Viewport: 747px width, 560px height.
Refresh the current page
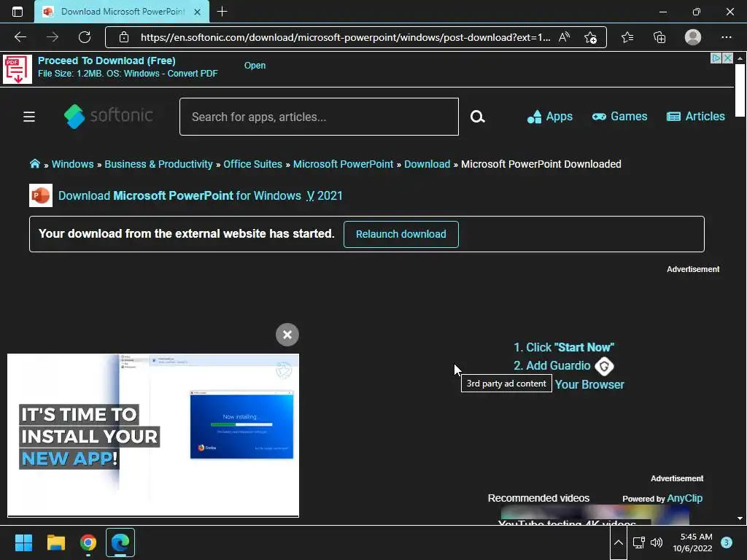(x=85, y=37)
